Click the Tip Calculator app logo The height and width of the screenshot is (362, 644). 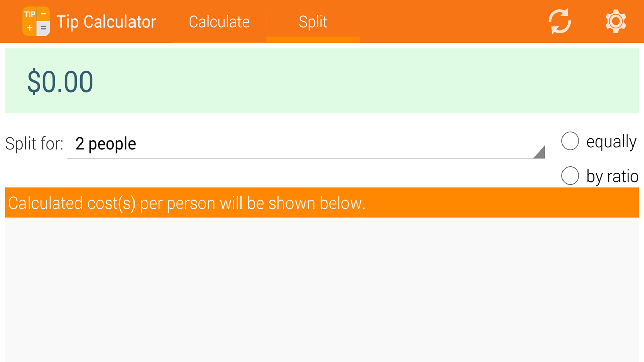tap(36, 21)
